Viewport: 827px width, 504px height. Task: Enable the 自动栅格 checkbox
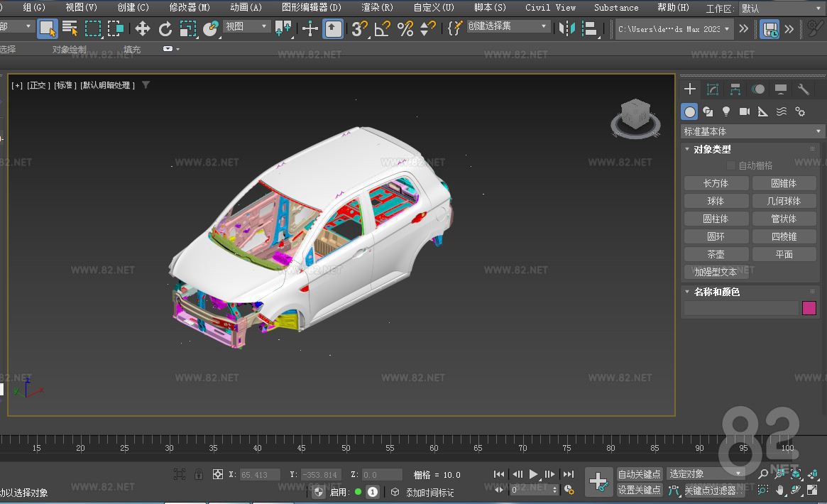(x=732, y=165)
